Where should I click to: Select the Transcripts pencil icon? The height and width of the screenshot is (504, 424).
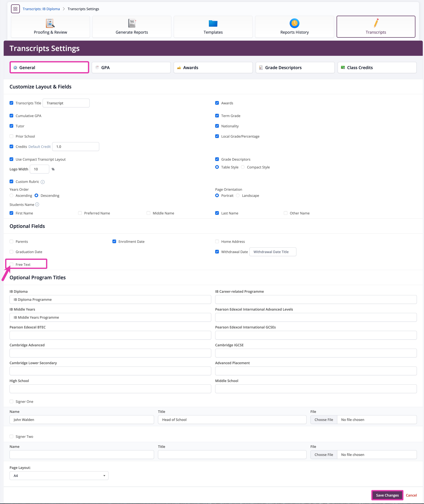pos(376,23)
